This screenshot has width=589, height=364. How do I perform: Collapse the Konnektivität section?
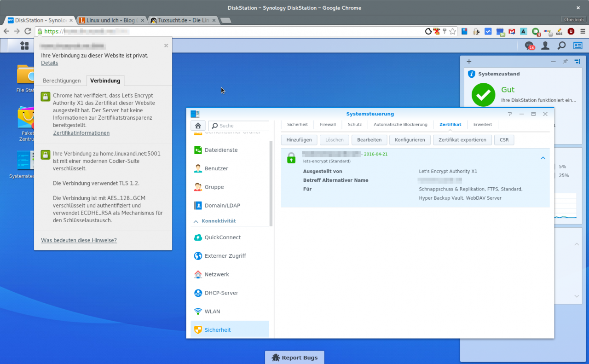196,221
